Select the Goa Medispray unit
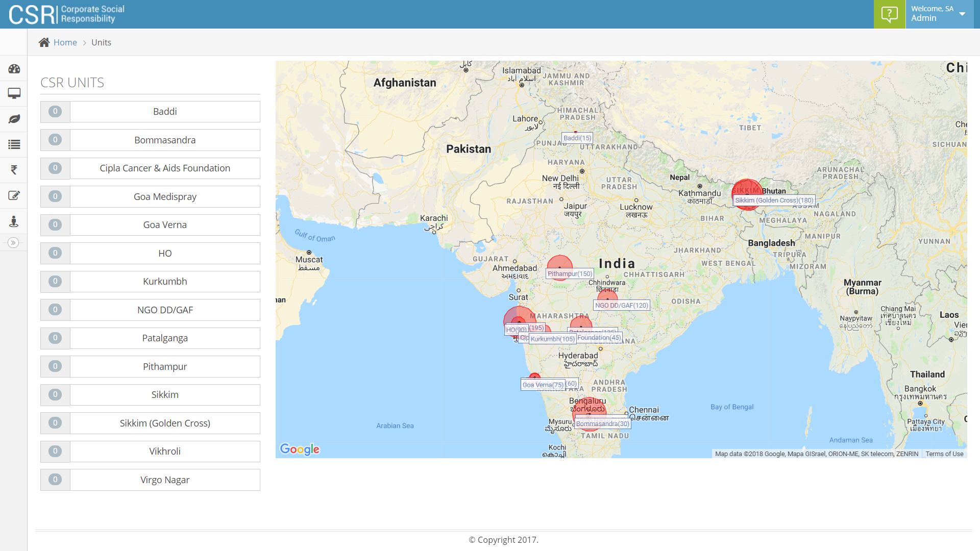The height and width of the screenshot is (551, 980). 165,196
